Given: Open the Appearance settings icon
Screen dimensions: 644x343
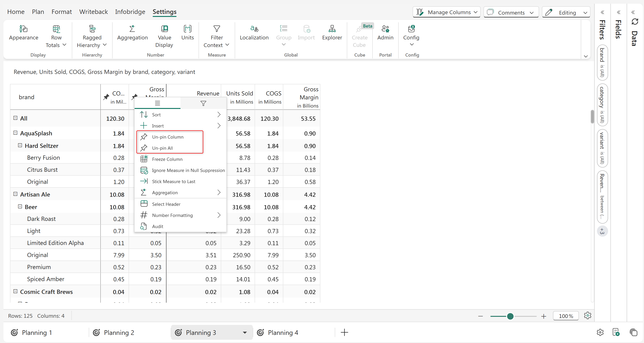Looking at the screenshot, I should pos(23,29).
